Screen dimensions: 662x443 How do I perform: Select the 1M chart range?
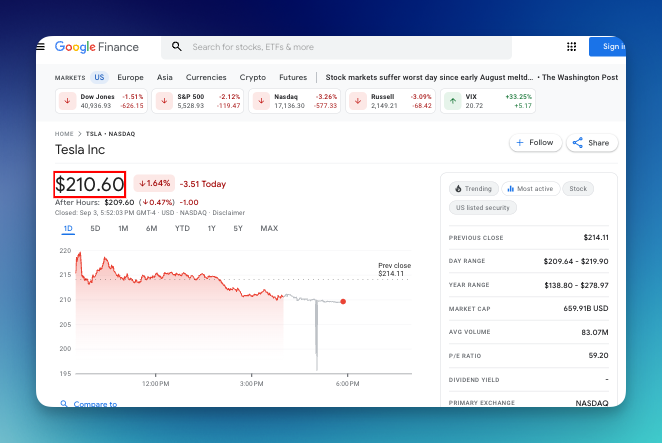[x=123, y=228]
